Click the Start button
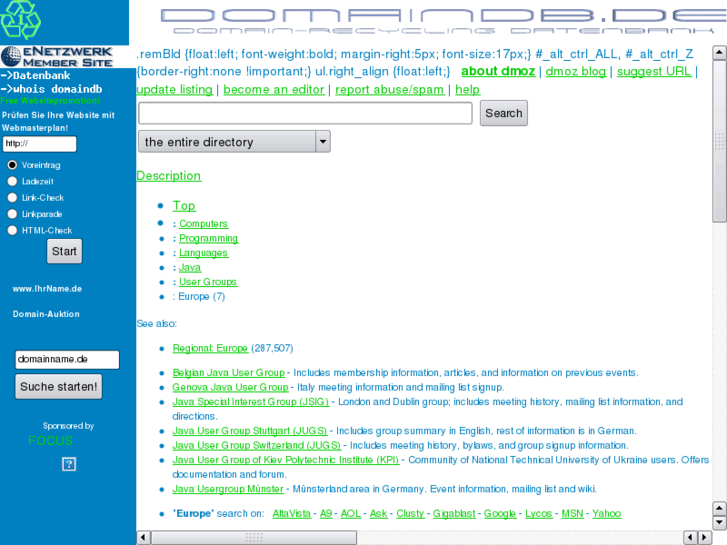 [x=64, y=251]
